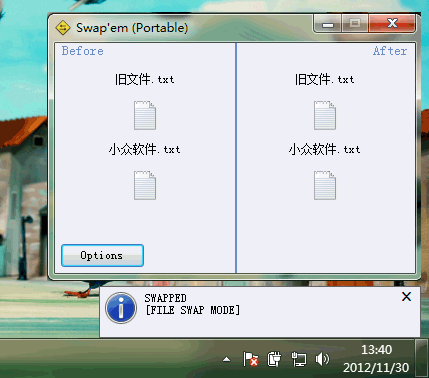Select the 小众软件.txt label under After
Viewport: 429px width, 378px height.
click(325, 149)
